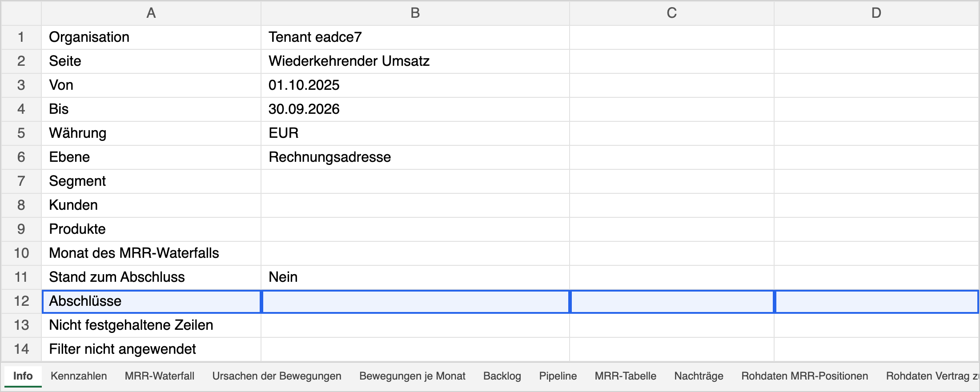This screenshot has width=980, height=392.
Task: Select column C header
Action: tap(672, 13)
